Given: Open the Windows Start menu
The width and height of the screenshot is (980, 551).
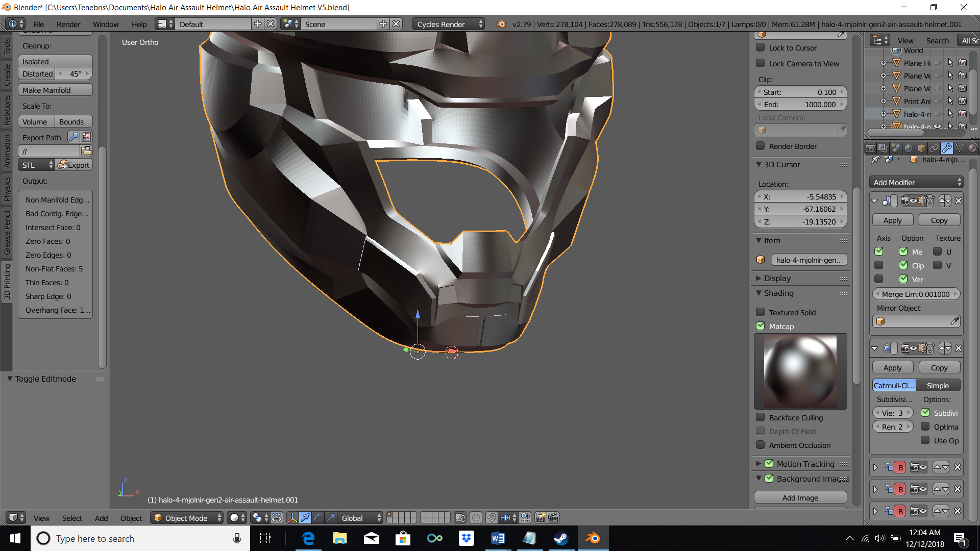Looking at the screenshot, I should [x=15, y=538].
